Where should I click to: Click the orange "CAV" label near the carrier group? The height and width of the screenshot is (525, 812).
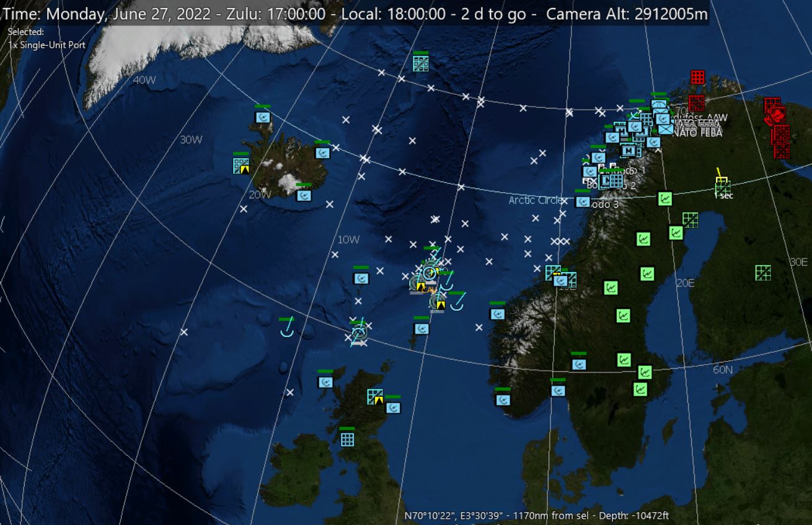click(x=430, y=289)
